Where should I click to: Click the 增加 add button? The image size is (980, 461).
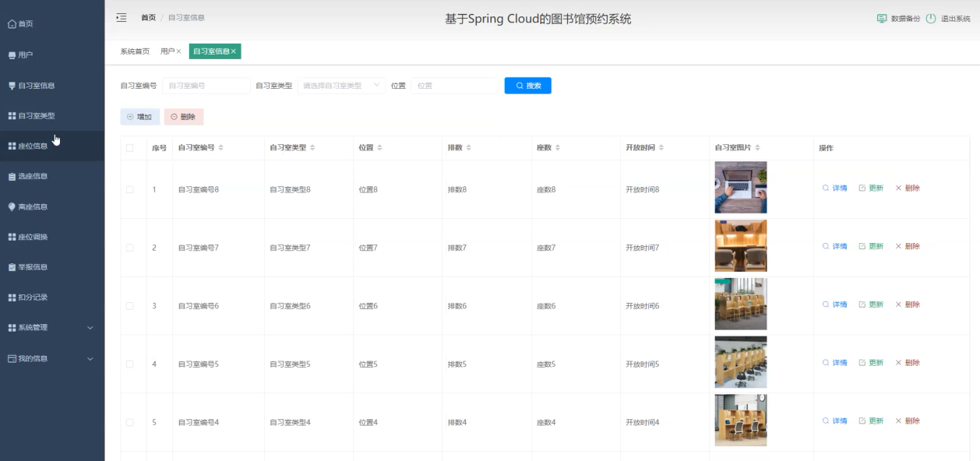pos(140,117)
